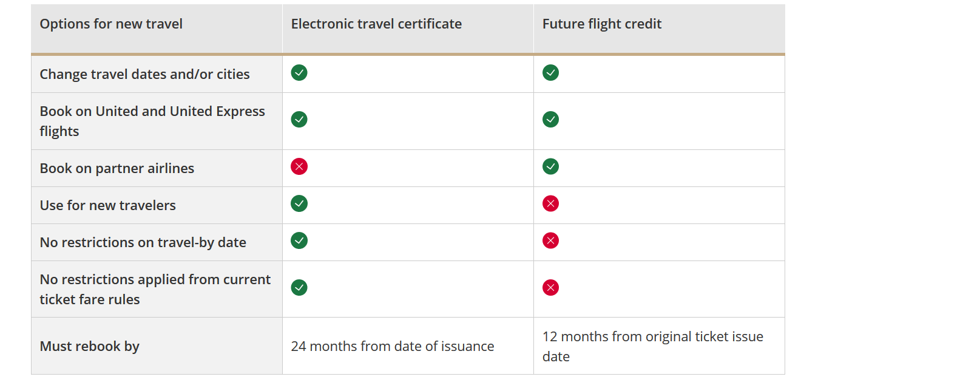Click red X for Future credit travel-by date
The height and width of the screenshot is (388, 980).
550,240
